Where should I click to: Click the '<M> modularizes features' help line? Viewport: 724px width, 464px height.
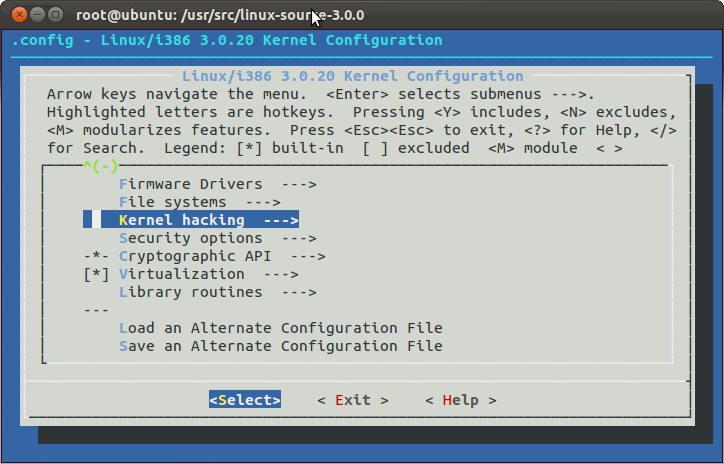tap(362, 130)
